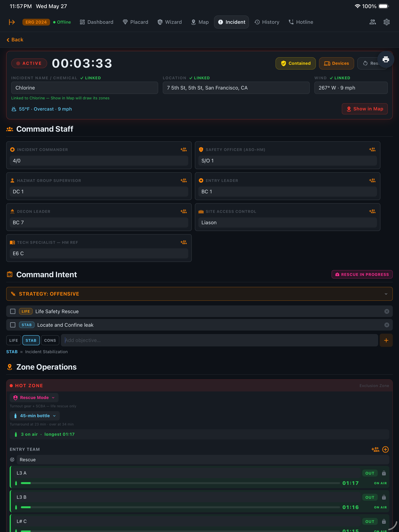Assign personnel to Safety Officer role
This screenshot has width=399, height=532.
tap(372, 150)
